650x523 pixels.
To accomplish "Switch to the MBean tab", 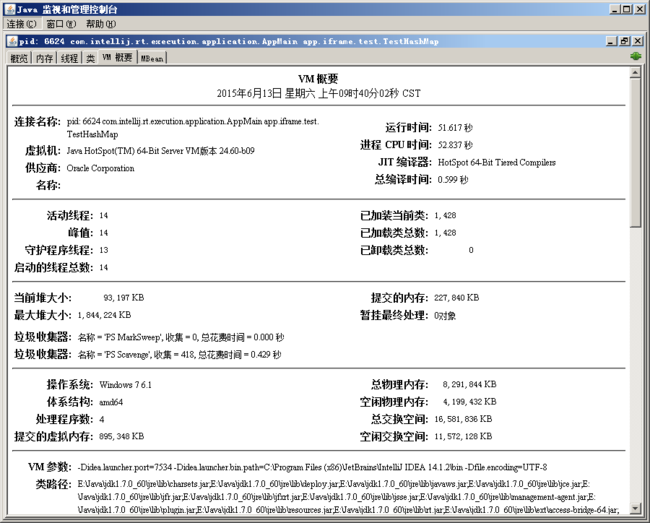I will 152,58.
